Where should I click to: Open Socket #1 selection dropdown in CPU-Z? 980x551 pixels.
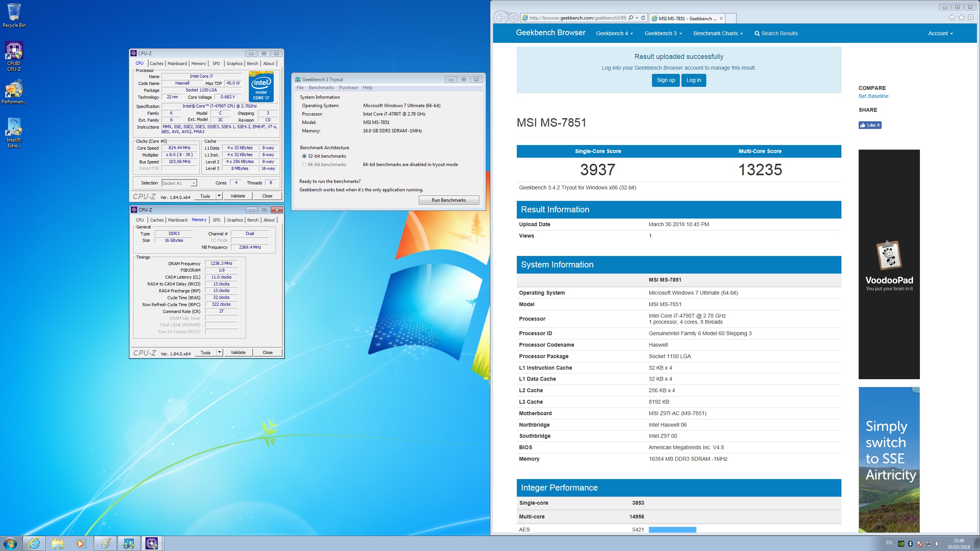pos(194,183)
